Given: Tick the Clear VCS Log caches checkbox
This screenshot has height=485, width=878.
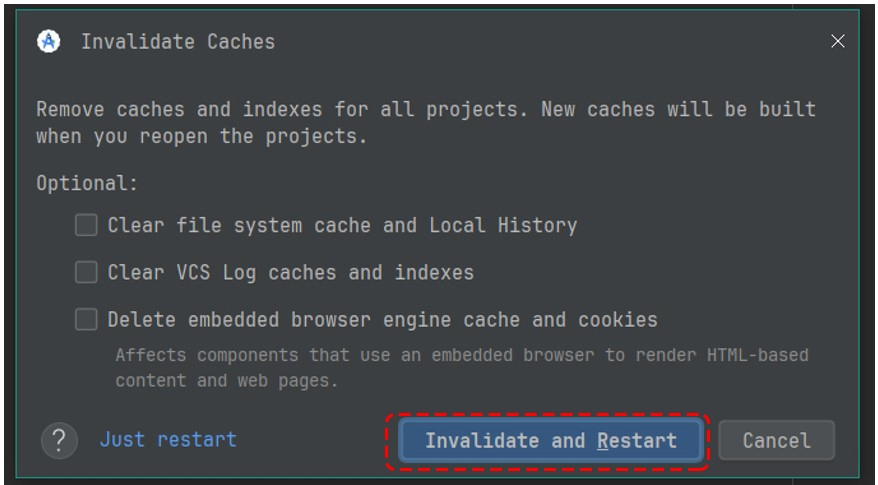Looking at the screenshot, I should 86,272.
